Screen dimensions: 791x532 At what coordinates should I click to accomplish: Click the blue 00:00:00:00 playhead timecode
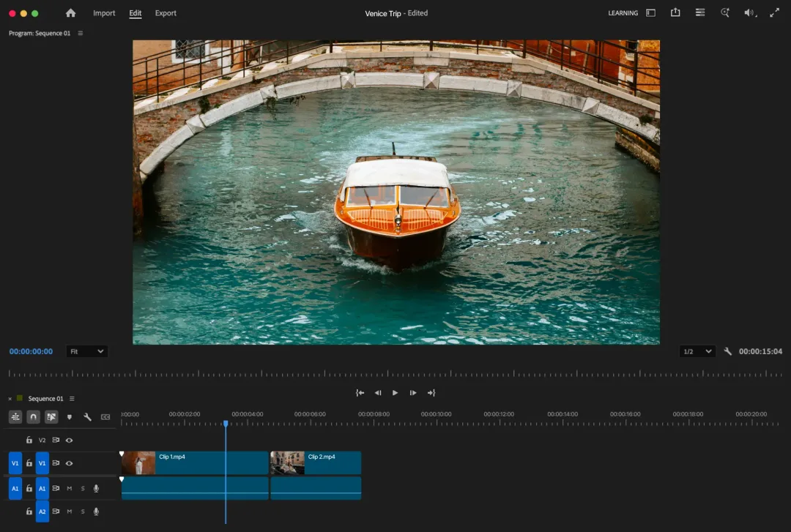[31, 351]
